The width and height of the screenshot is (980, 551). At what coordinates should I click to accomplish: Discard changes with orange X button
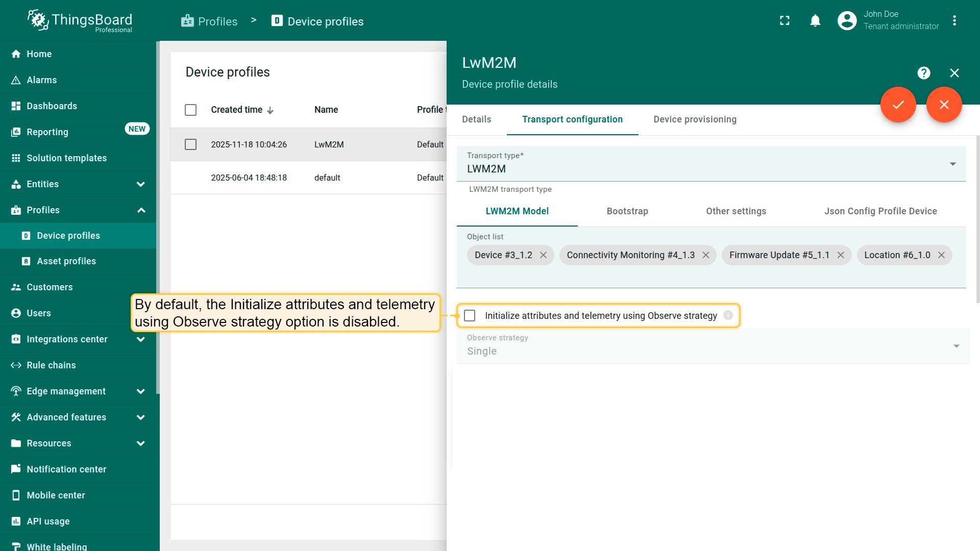944,105
